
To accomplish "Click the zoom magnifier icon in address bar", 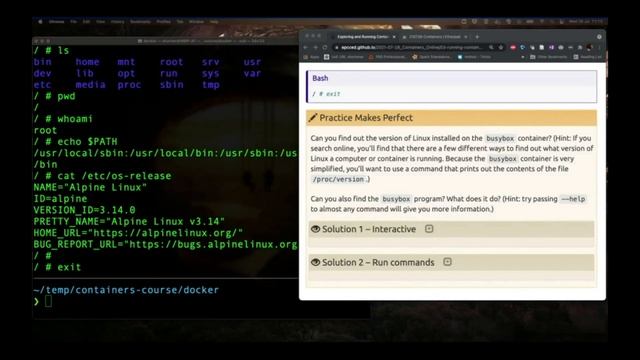I will point(491,47).
